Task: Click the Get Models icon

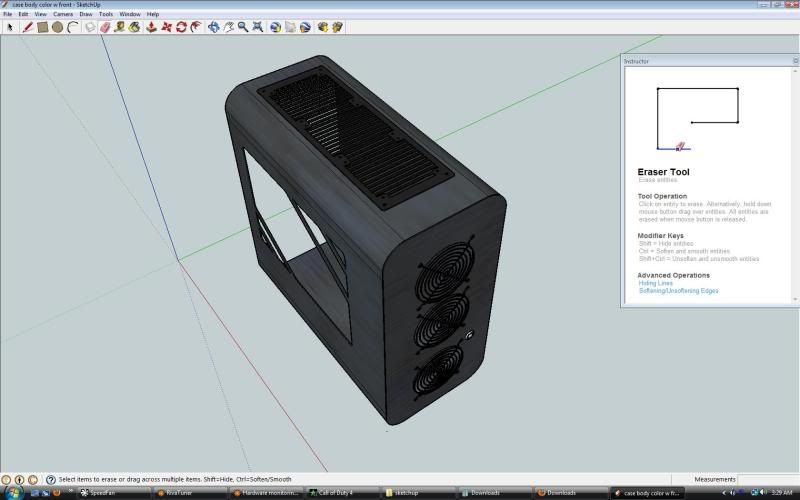Action: tap(322, 27)
